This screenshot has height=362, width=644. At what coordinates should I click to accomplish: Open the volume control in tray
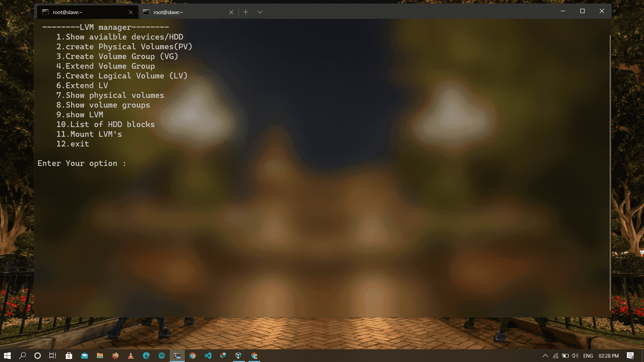click(575, 356)
